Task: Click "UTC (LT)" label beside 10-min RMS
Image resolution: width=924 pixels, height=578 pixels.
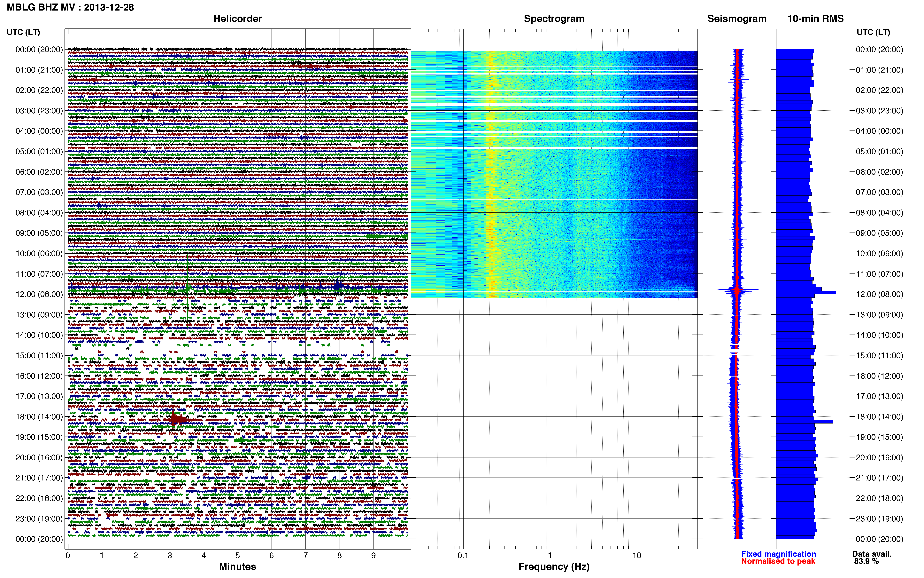Action: (873, 32)
